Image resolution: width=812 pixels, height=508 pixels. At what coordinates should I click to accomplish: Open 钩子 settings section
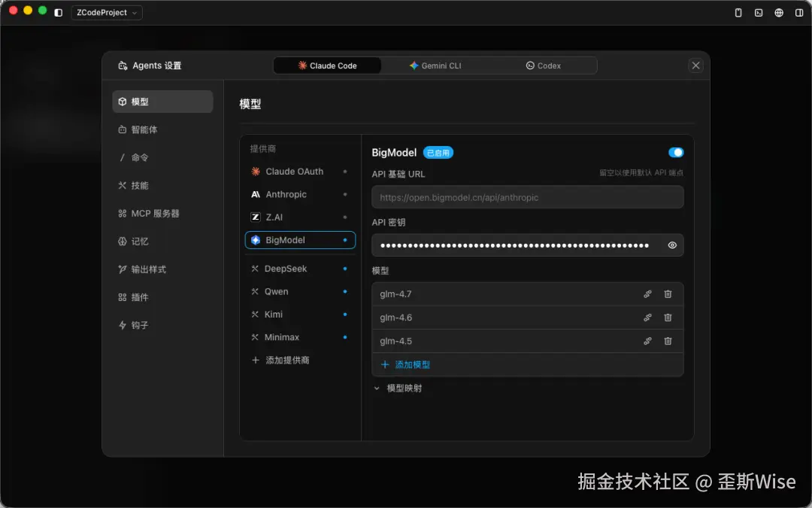click(x=162, y=326)
